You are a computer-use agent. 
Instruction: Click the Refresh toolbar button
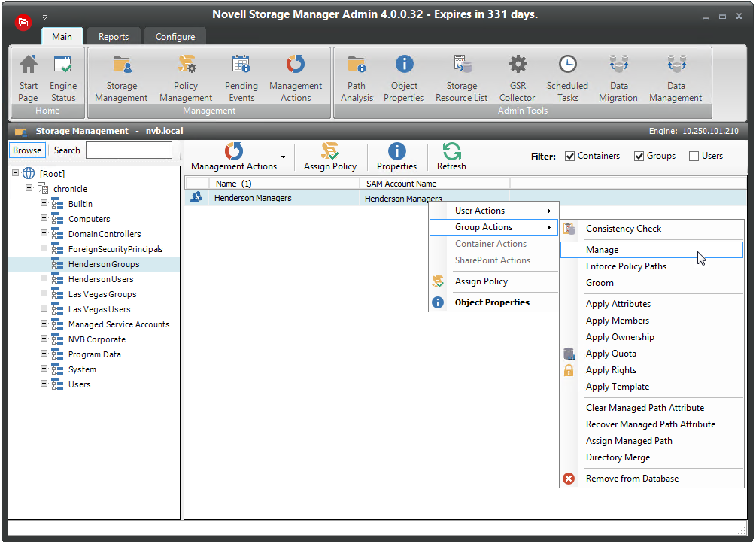[x=451, y=157]
